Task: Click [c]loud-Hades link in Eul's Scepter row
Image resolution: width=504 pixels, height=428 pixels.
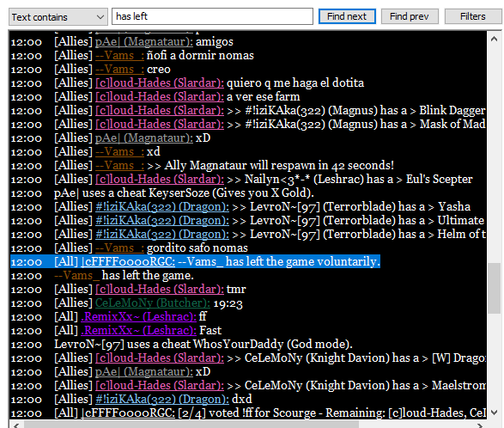Action: click(x=160, y=180)
